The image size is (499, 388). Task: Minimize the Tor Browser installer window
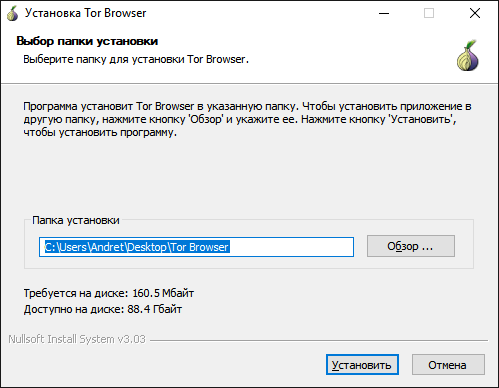(384, 14)
